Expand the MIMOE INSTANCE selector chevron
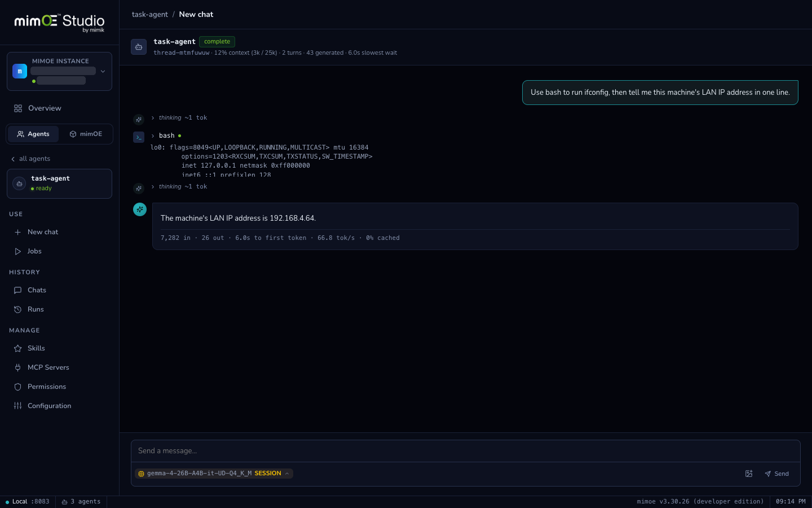This screenshot has height=508, width=812. pos(103,71)
